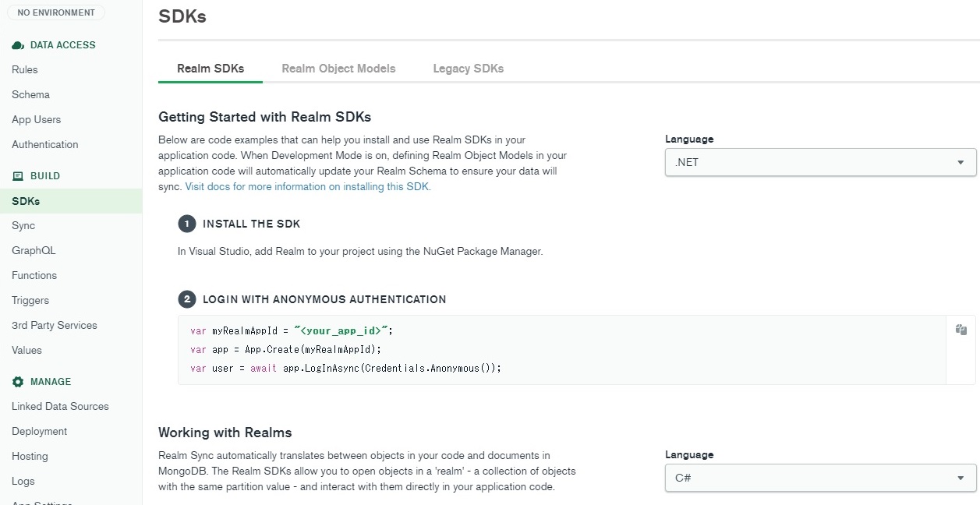Open the Hosting page
Viewport: 980px width, 505px height.
click(x=30, y=456)
